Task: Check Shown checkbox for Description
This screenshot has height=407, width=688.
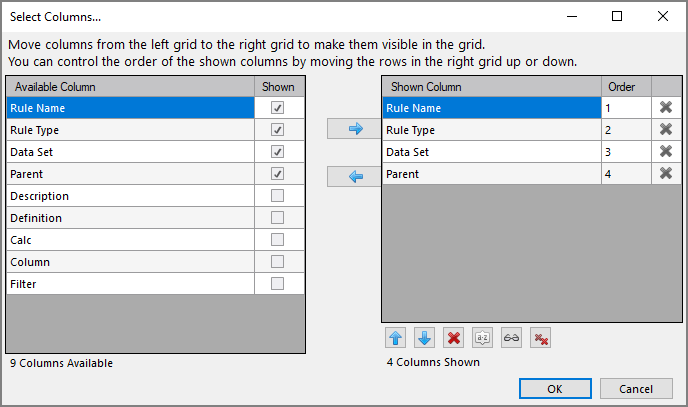Action: pyautogui.click(x=277, y=196)
